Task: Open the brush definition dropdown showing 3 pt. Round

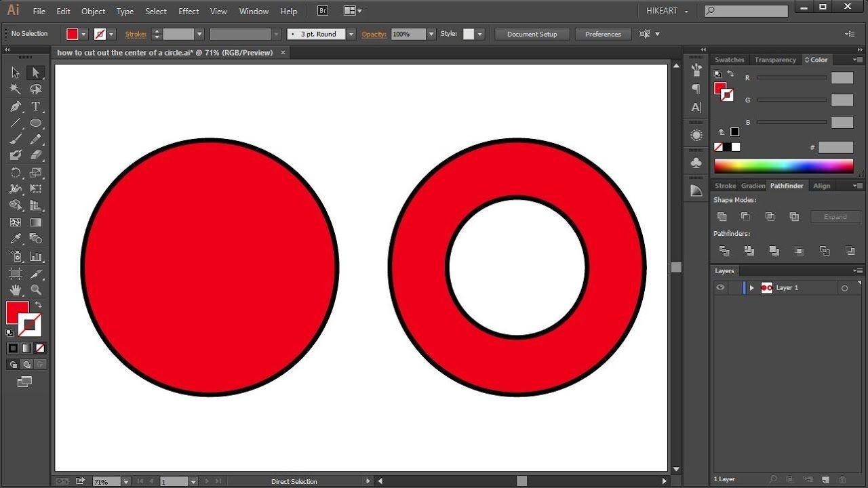Action: pos(351,33)
